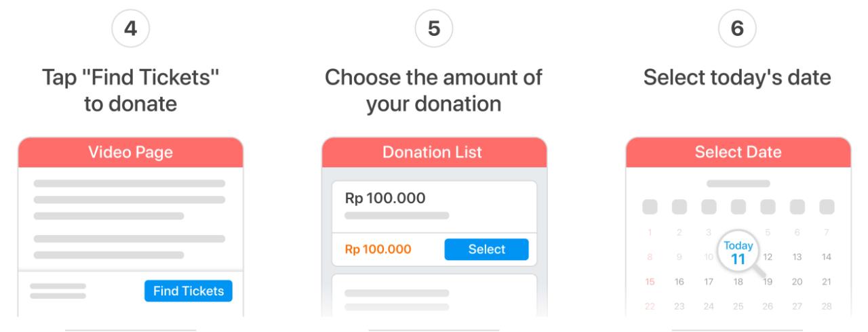Select date 18 in the calendar
The width and height of the screenshot is (868, 332).
click(x=738, y=281)
